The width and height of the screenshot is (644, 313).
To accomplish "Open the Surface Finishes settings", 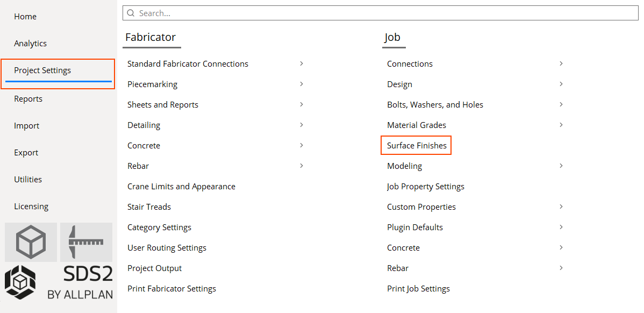I will tap(416, 145).
